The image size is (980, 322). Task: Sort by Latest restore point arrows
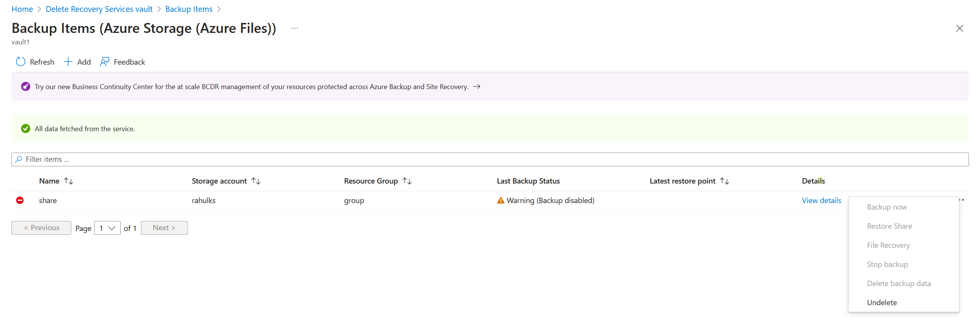725,181
